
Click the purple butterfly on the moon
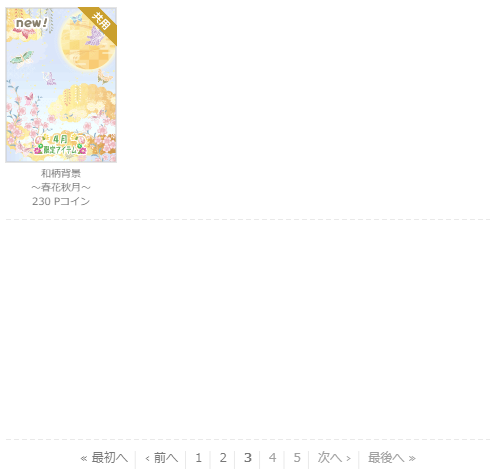coord(95,36)
